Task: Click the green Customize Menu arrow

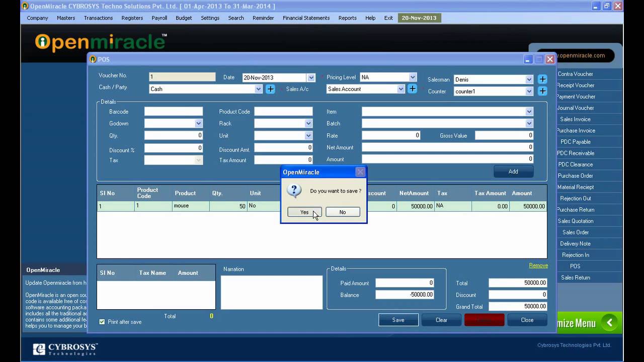Action: point(609,323)
